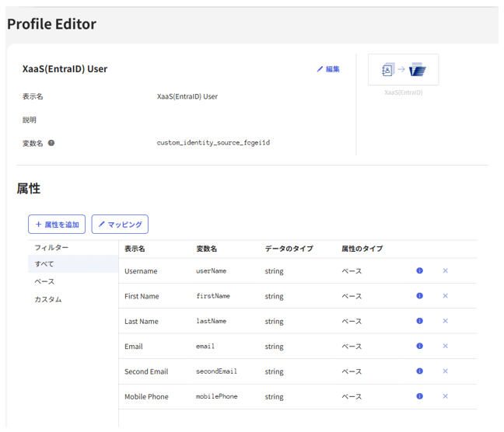Click the 変数名 help question-mark icon
This screenshot has width=504, height=432.
[x=51, y=143]
